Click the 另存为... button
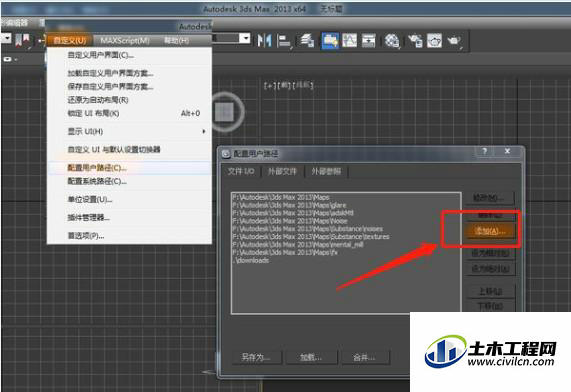 coord(256,357)
